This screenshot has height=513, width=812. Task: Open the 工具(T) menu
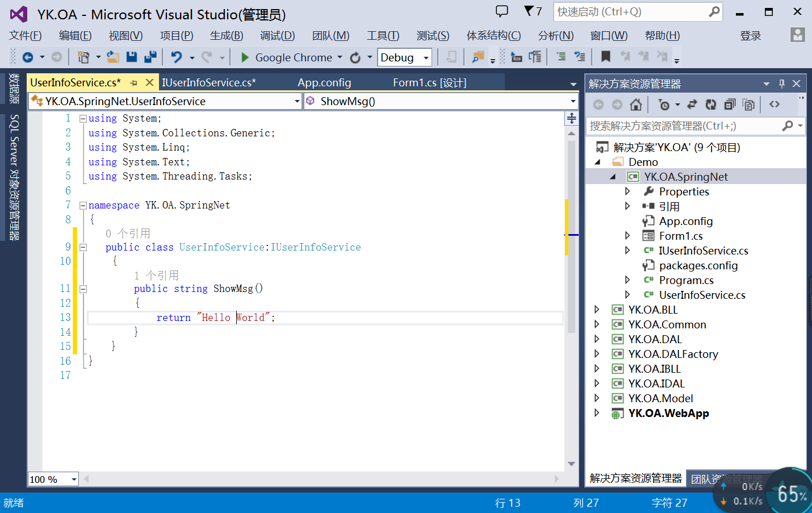coord(383,36)
